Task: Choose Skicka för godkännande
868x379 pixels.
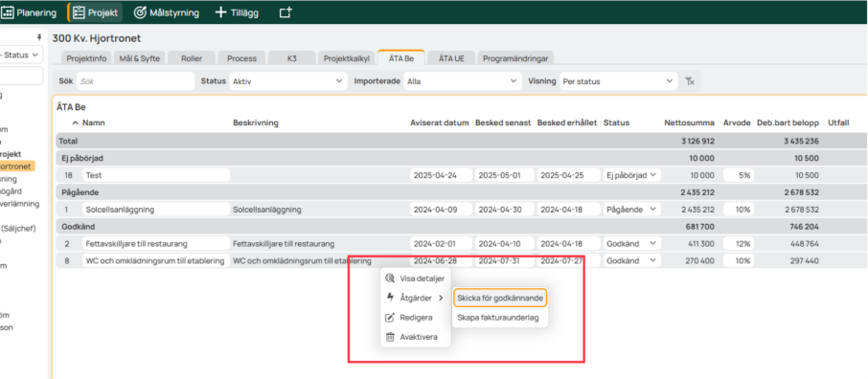Action: pos(500,298)
